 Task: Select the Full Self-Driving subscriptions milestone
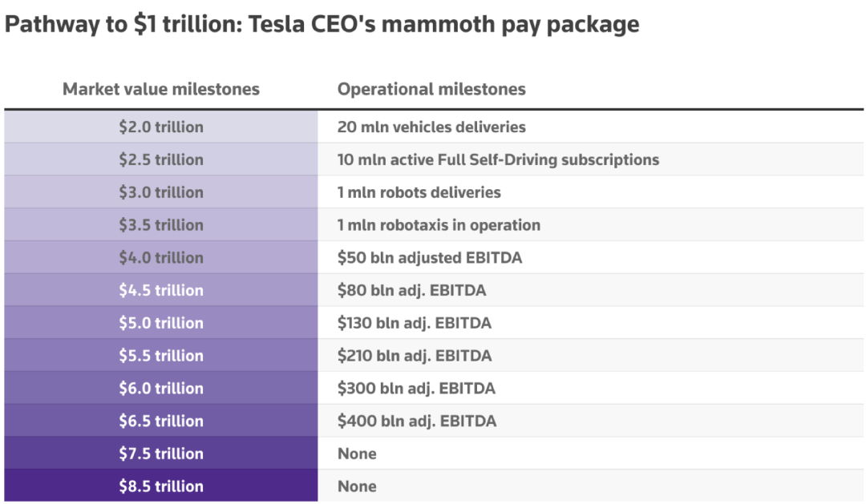tap(498, 159)
